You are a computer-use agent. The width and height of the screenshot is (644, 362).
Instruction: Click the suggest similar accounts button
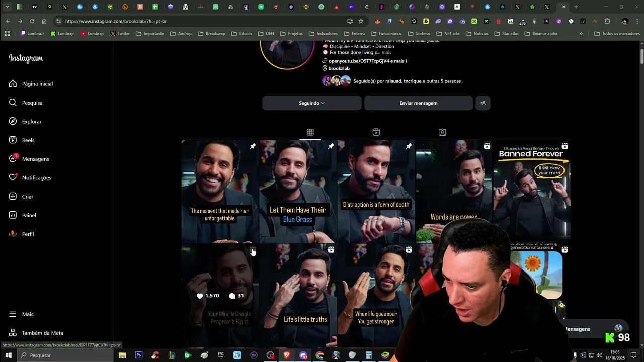483,103
